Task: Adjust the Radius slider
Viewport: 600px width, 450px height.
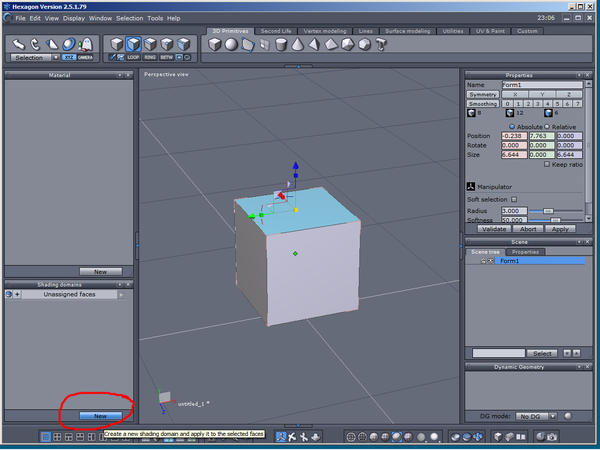Action: coord(548,211)
